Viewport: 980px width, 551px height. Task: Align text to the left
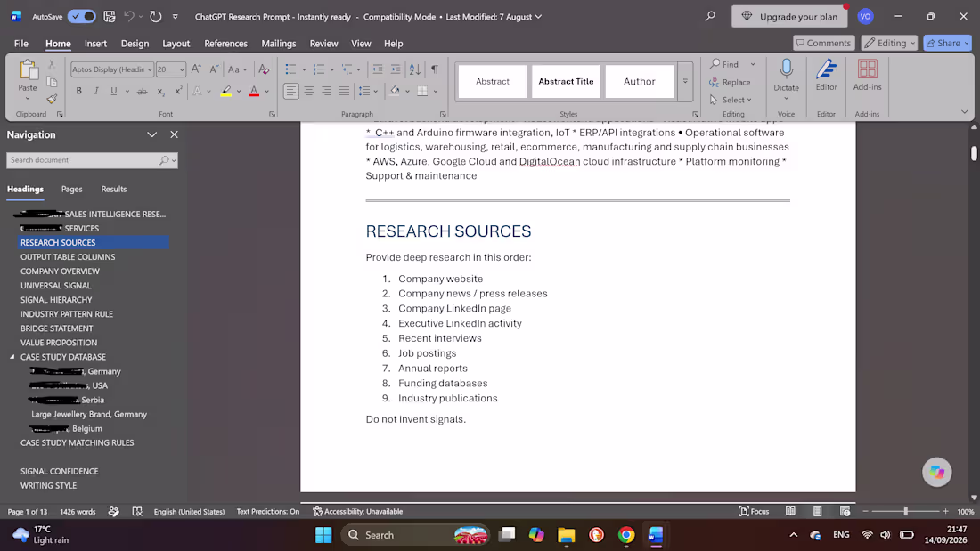pos(291,91)
